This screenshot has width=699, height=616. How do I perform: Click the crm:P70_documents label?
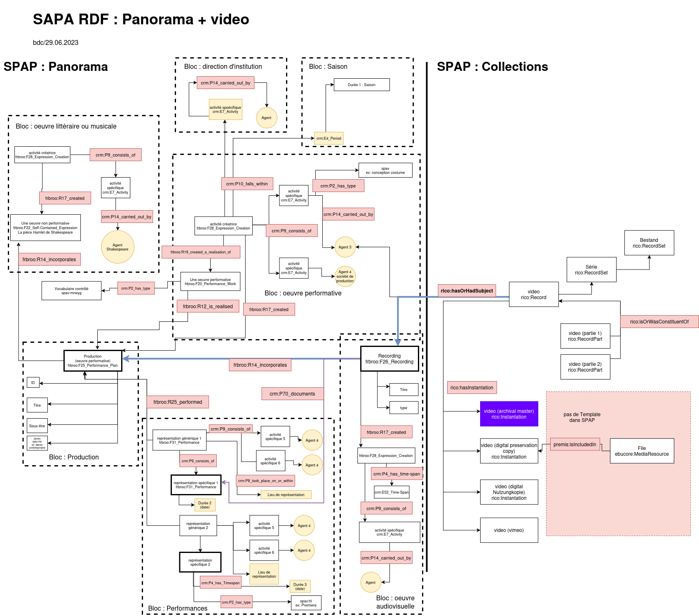pyautogui.click(x=292, y=393)
